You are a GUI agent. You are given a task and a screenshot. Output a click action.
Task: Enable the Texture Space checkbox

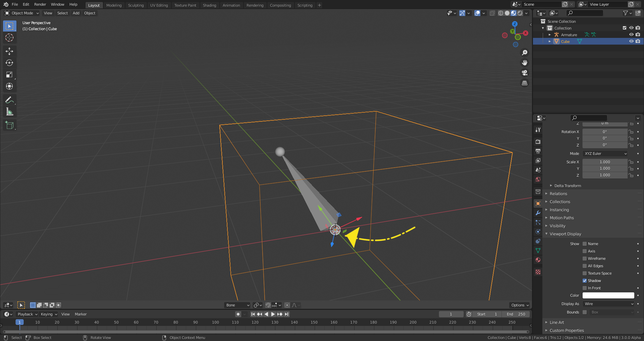click(585, 273)
